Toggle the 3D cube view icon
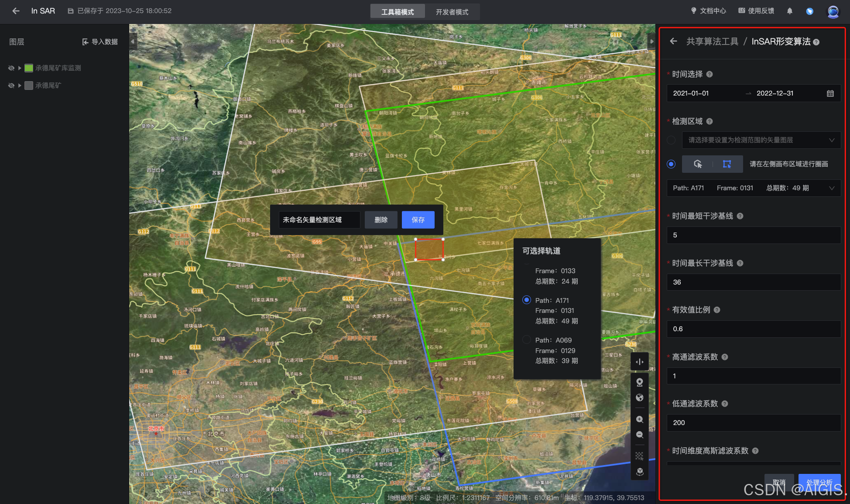Screen dimensions: 850x504 click(639, 472)
